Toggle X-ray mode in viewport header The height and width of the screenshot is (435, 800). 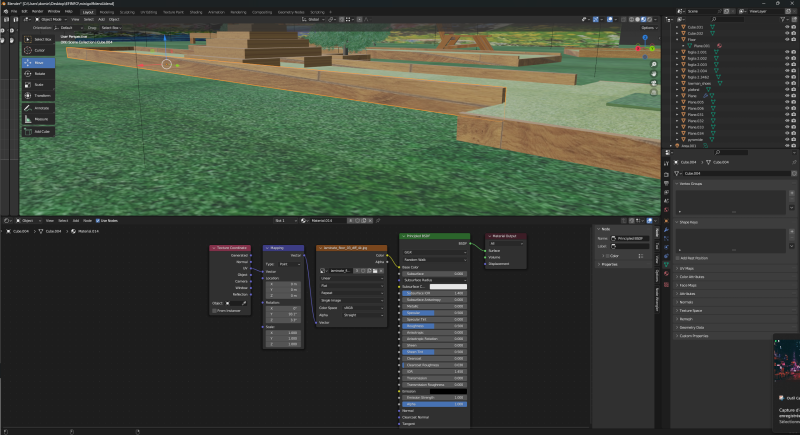tap(624, 19)
